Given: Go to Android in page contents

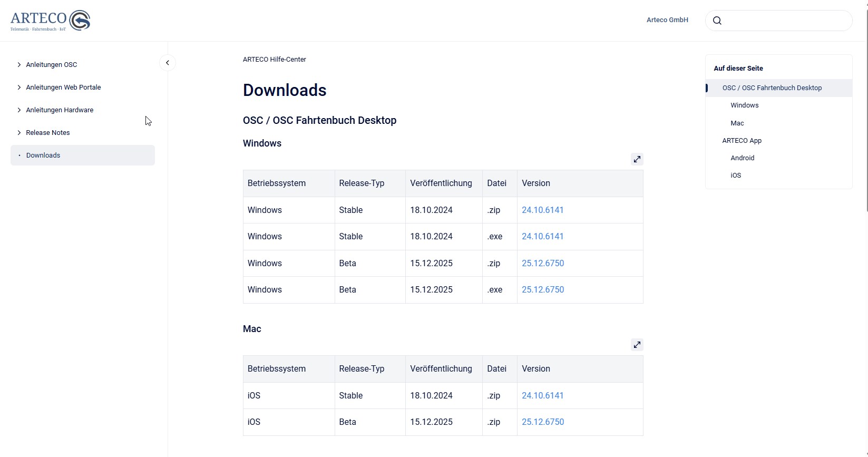Looking at the screenshot, I should 742,158.
